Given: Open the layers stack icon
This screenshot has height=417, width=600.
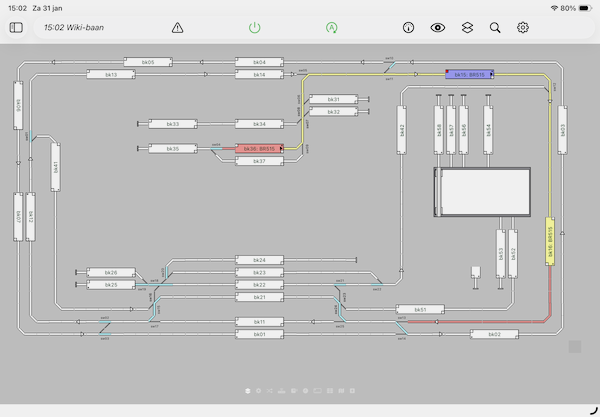Looking at the screenshot, I should pyautogui.click(x=466, y=28).
